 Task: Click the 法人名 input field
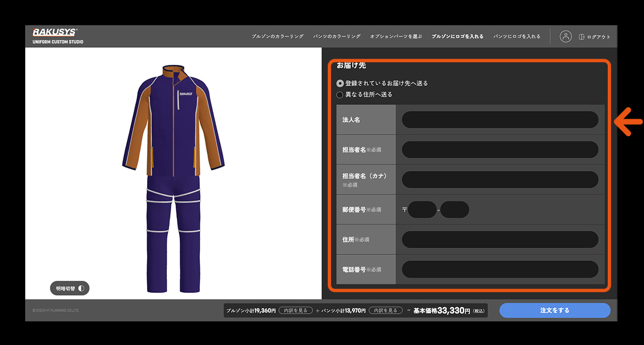(x=500, y=120)
